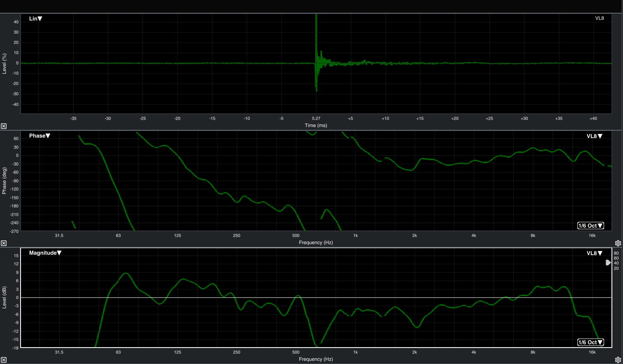
Task: Click the Phase (deg) vertical axis label
Action: point(4,181)
